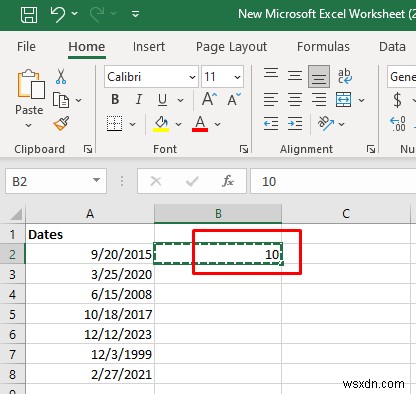Image resolution: width=416 pixels, height=394 pixels.
Task: Click formula bar Enter checkmark icon
Action: (x=192, y=181)
